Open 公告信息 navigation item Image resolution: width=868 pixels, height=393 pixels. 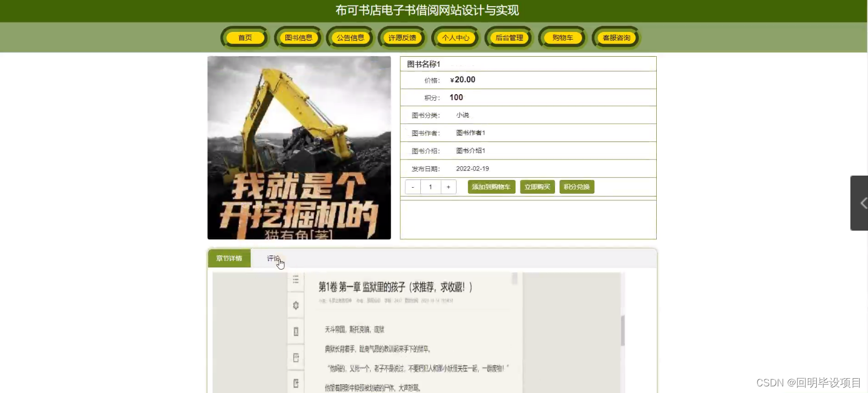pyautogui.click(x=350, y=37)
